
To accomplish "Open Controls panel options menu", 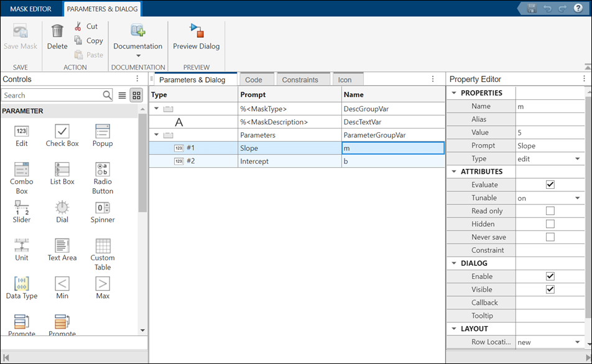I will 137,78.
